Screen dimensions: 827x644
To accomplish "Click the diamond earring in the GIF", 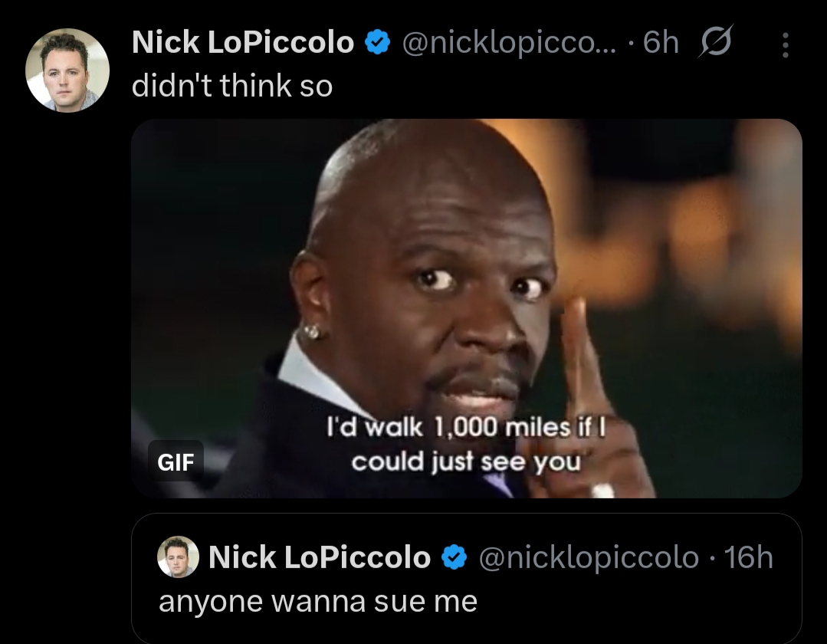I will point(312,331).
